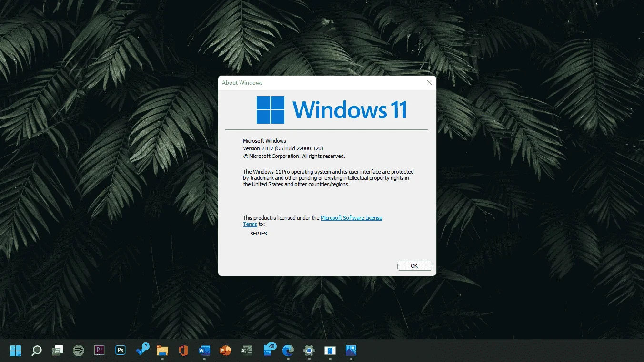Click the Terms link text
Viewport: 644px width, 362px height.
coord(250,224)
